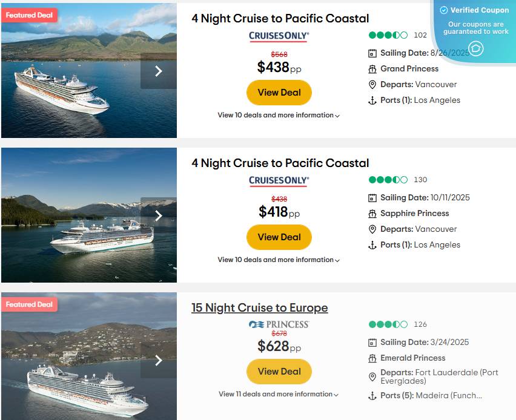Click next-photo arrow on Emerald Princess image
The width and height of the screenshot is (516, 420).
[159, 360]
